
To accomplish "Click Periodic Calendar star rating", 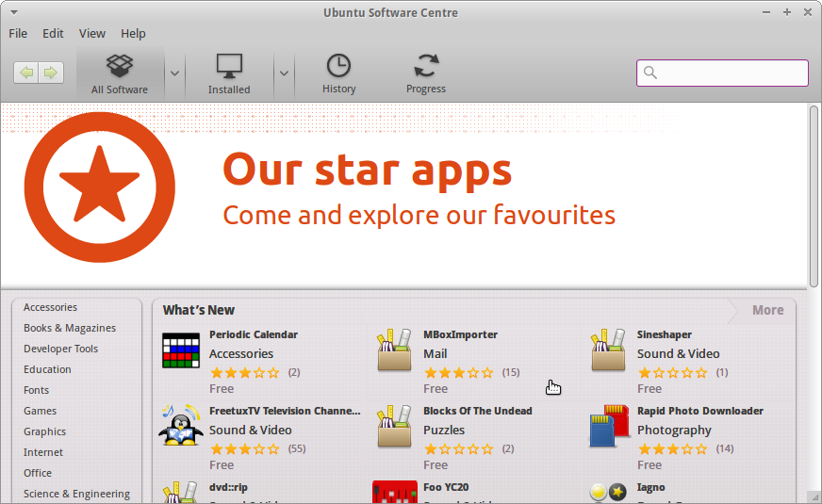I will pyautogui.click(x=245, y=372).
